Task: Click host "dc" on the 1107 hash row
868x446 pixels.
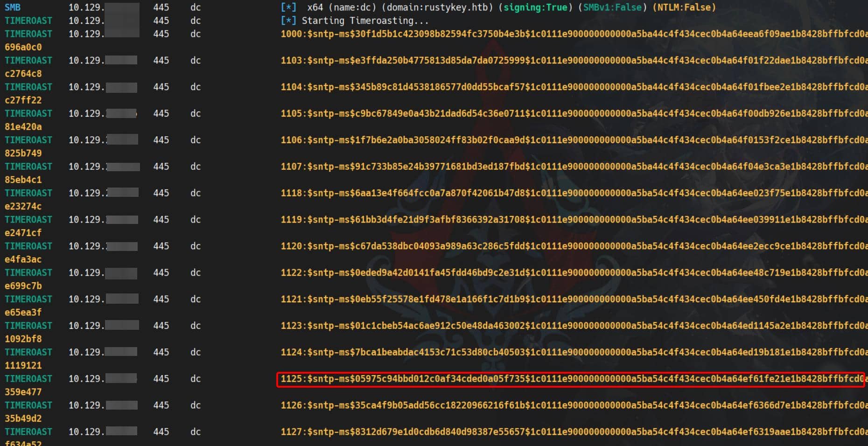Action: (x=196, y=167)
